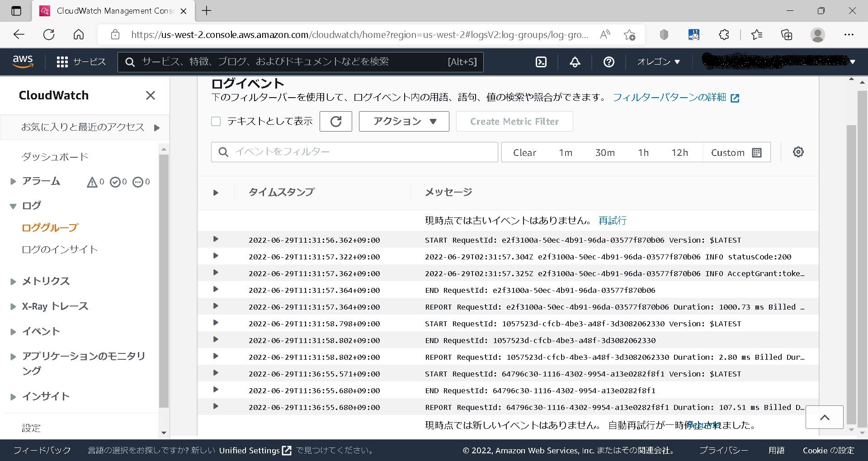Click AWS services search box

point(301,62)
